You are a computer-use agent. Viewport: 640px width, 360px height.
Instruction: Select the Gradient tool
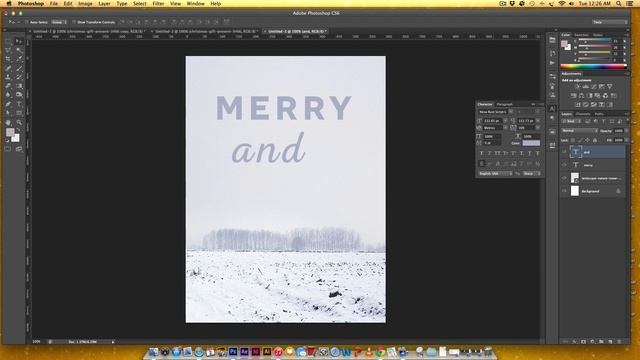19,86
